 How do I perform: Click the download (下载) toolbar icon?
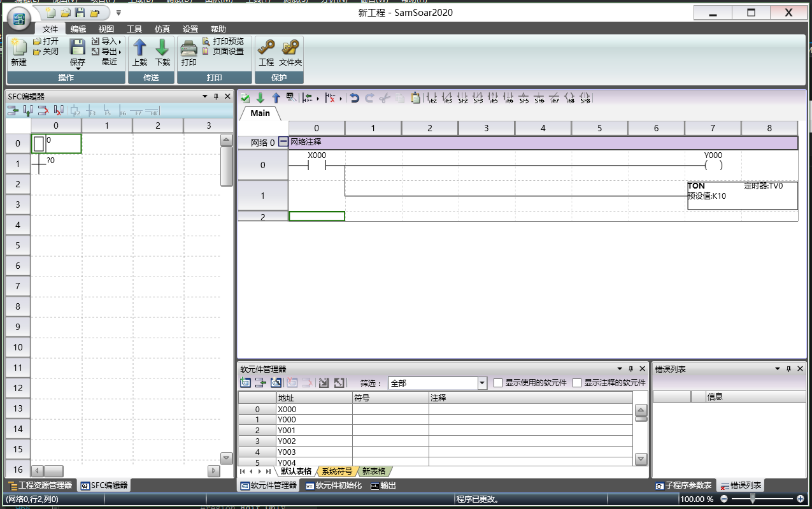point(162,50)
